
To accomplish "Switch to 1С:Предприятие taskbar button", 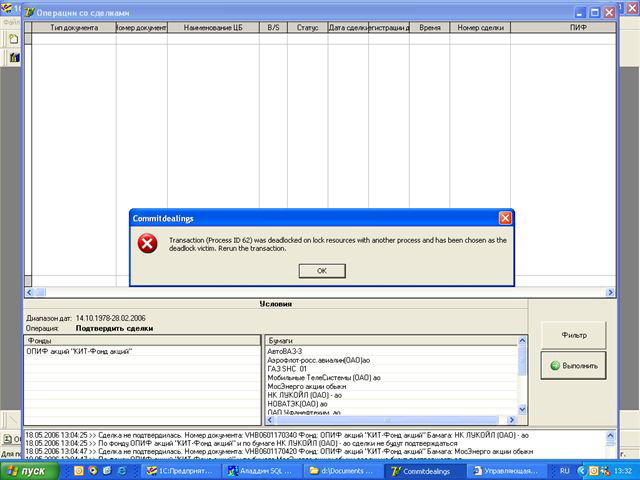I will point(181,471).
